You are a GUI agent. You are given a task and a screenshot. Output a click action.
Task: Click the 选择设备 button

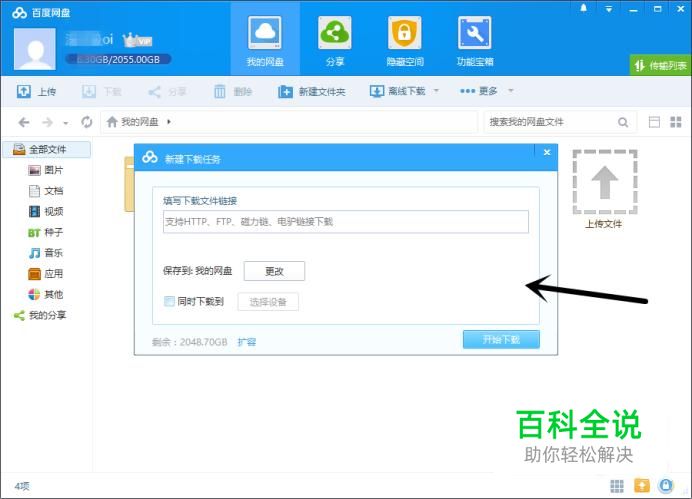(x=268, y=302)
